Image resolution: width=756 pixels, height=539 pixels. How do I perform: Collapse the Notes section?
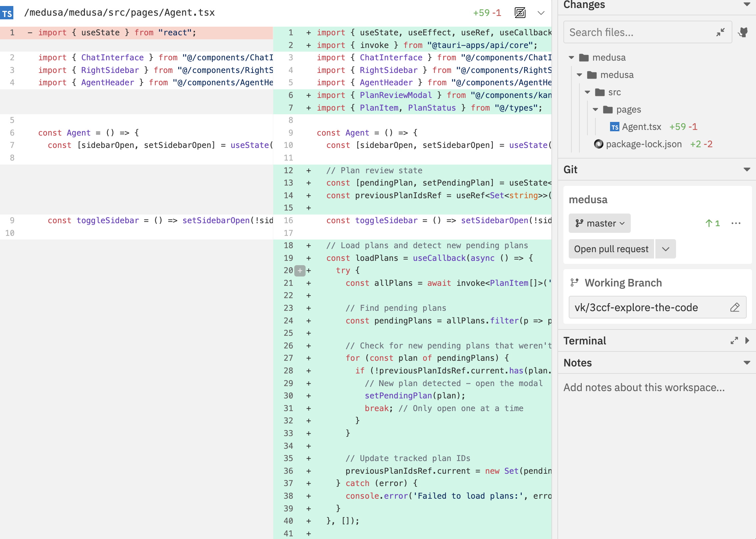(747, 363)
